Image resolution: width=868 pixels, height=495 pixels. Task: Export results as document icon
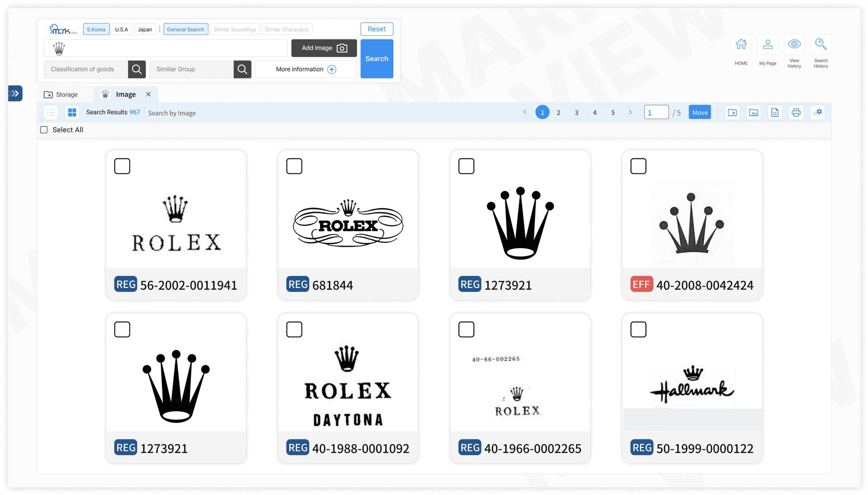click(x=775, y=113)
